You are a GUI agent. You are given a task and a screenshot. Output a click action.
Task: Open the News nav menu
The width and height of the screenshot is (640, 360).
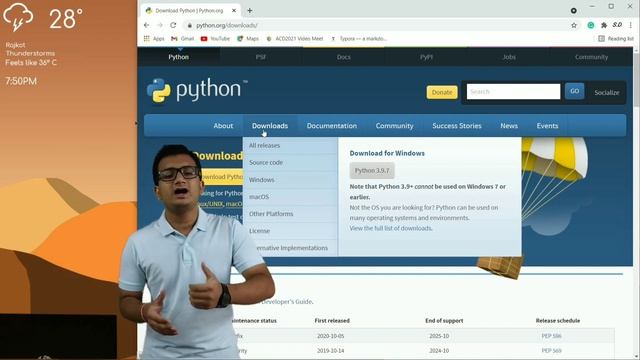(x=509, y=126)
